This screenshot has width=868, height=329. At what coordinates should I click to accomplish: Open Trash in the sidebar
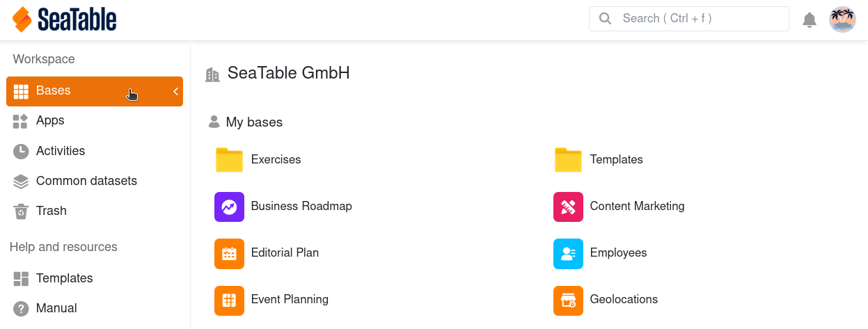click(x=51, y=211)
